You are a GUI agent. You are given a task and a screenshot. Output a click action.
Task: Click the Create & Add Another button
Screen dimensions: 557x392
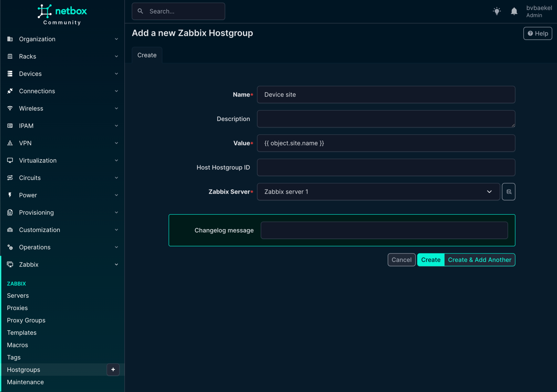[479, 260]
